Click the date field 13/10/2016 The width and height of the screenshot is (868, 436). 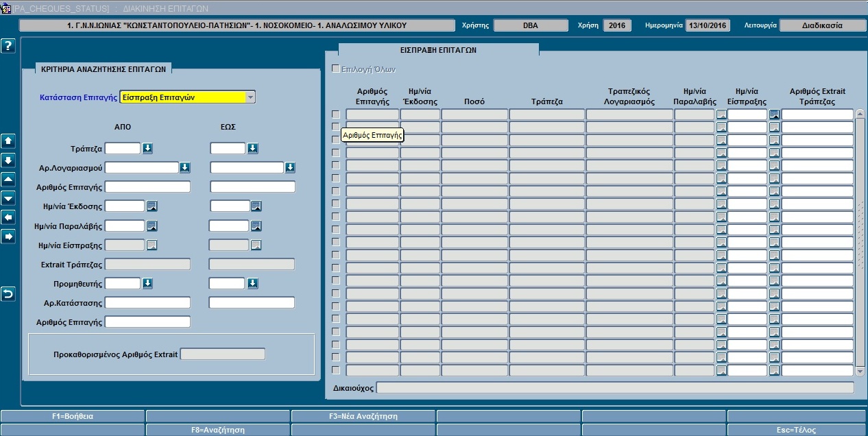point(708,25)
